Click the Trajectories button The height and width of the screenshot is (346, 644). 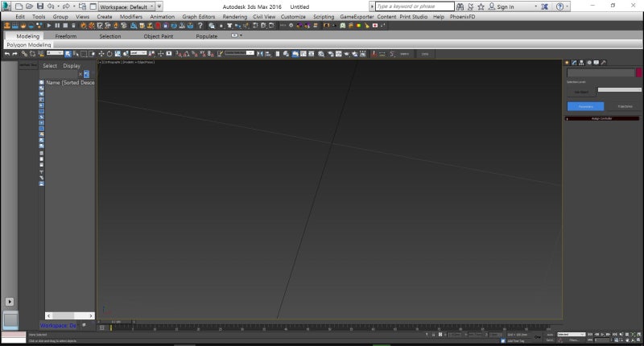(x=625, y=106)
